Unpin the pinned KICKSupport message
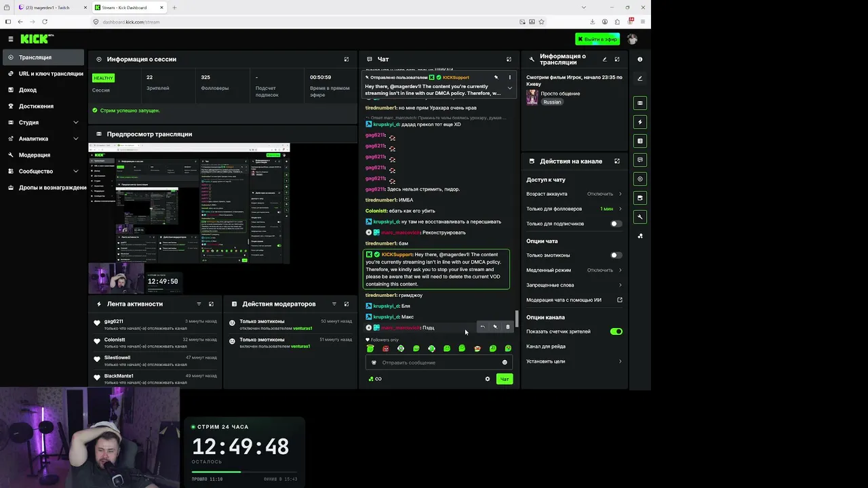 tap(496, 77)
